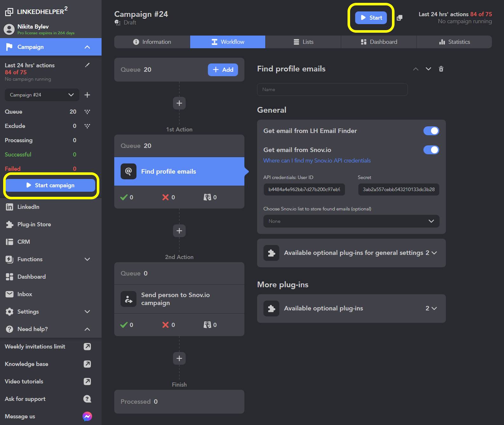Open Knowledge base external link icon
The image size is (504, 425).
click(87, 364)
